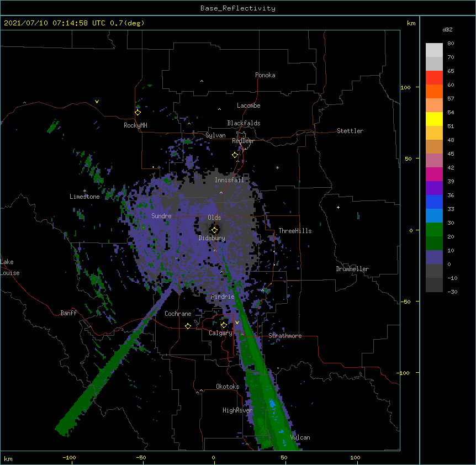
Task: Select the orange 57–60 dBZ legend swatch
Action: [434, 91]
